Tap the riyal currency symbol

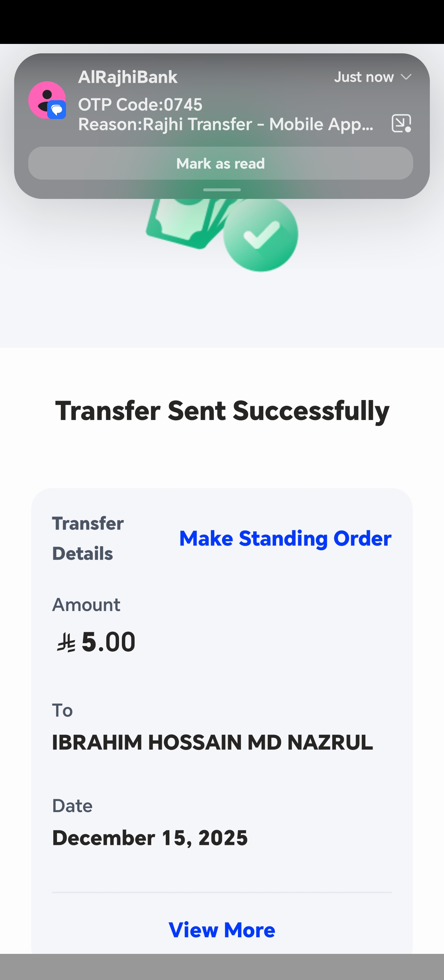[66, 643]
